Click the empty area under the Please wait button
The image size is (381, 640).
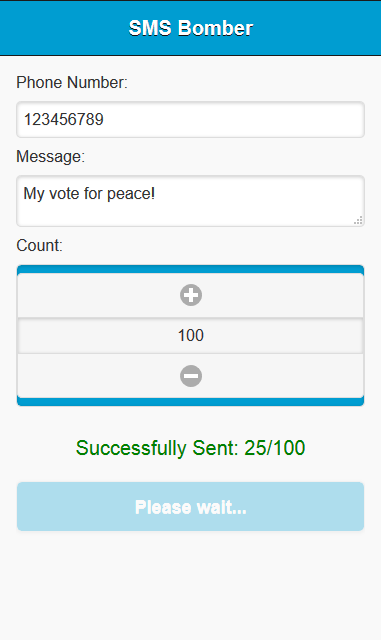[190, 584]
